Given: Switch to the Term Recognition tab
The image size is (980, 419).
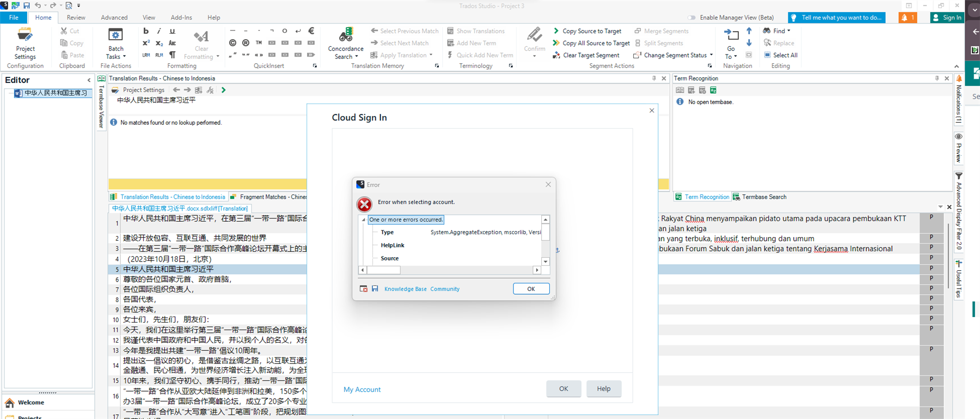Looking at the screenshot, I should [x=702, y=197].
